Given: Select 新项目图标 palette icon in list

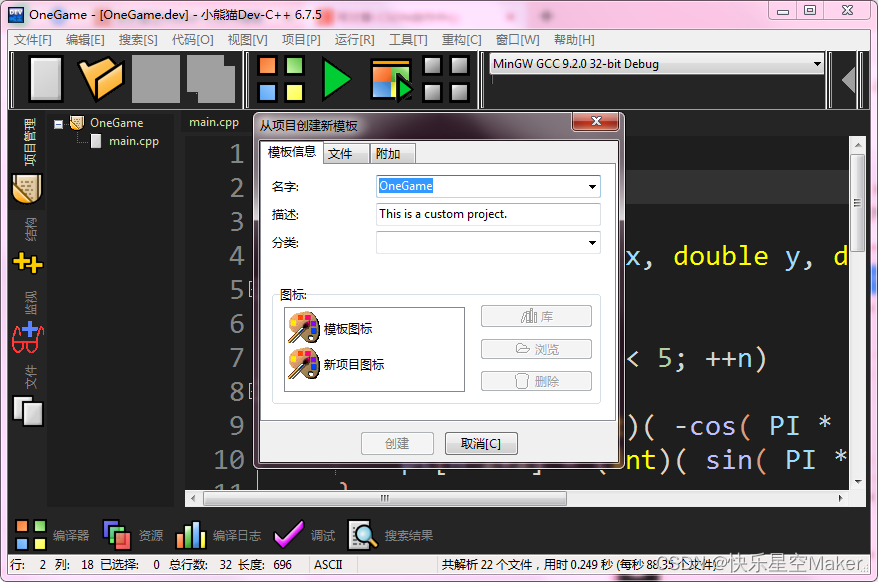Looking at the screenshot, I should (x=303, y=363).
